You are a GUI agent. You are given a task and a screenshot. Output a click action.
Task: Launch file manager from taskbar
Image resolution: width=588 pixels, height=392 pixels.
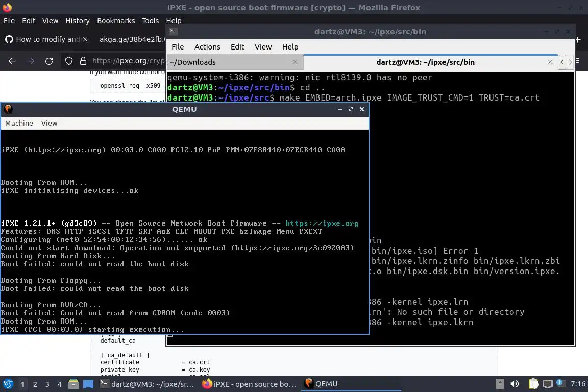click(x=73, y=384)
